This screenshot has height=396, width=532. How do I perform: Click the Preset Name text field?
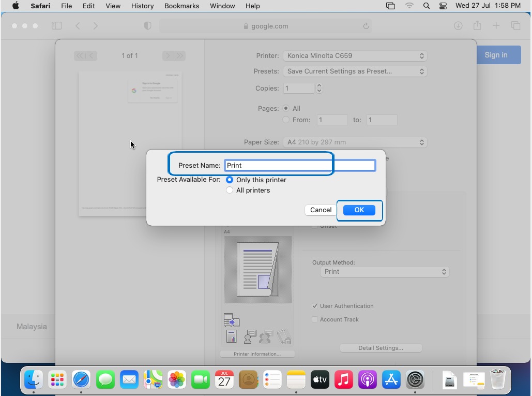[x=300, y=166]
